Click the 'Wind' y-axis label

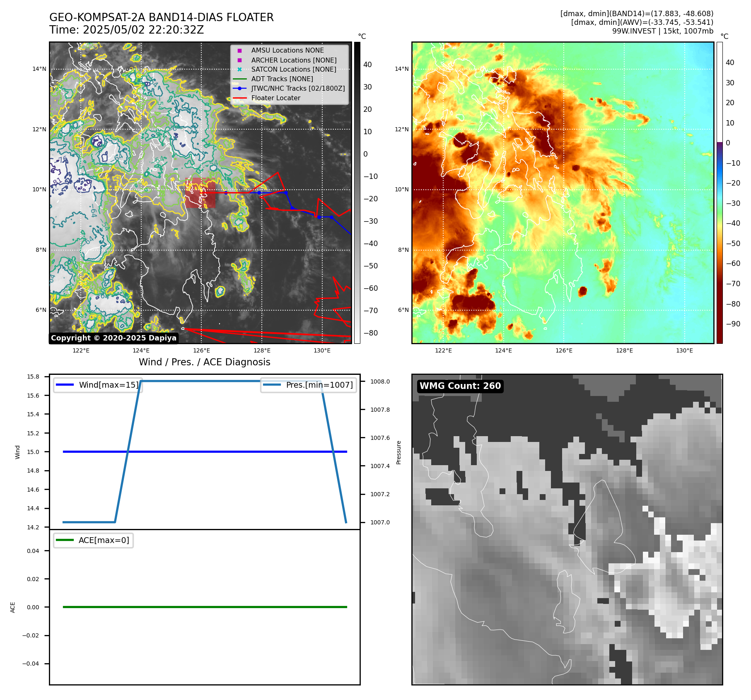click(17, 452)
